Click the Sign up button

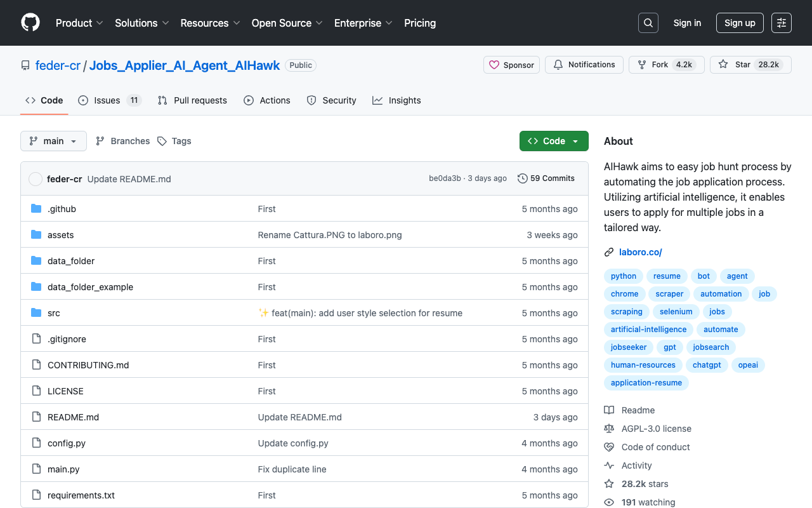click(740, 23)
